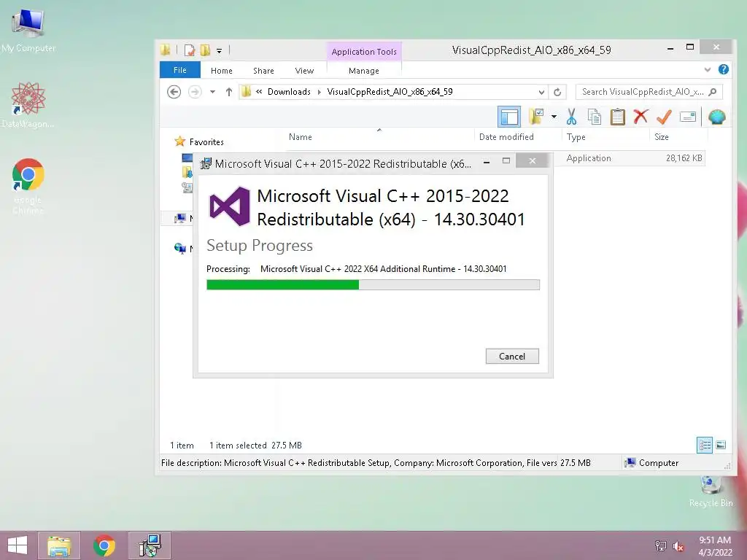Sort by the Size column header
Image resolution: width=747 pixels, height=560 pixels.
(661, 136)
